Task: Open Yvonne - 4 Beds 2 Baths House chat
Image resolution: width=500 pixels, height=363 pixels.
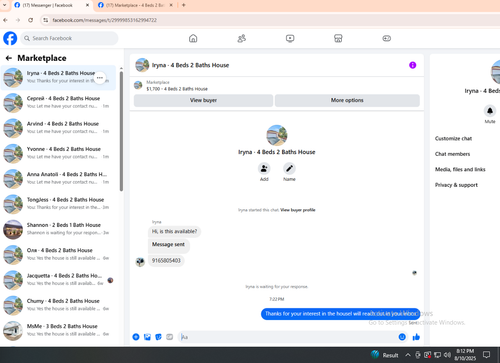Action: [58, 153]
